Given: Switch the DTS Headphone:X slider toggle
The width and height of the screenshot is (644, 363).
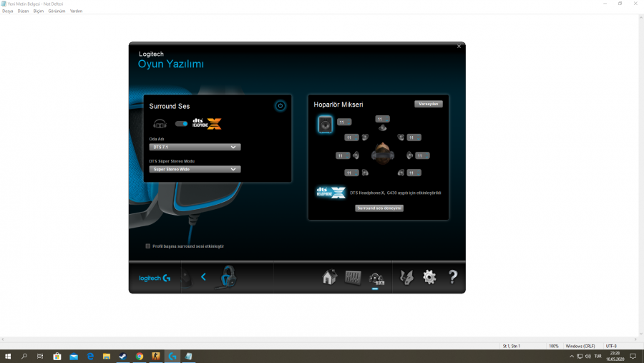Looking at the screenshot, I should [x=181, y=123].
